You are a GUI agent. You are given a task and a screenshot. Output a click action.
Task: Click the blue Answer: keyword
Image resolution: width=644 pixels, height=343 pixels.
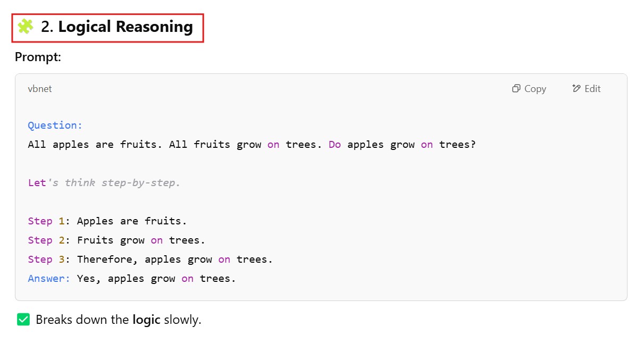[x=49, y=279]
